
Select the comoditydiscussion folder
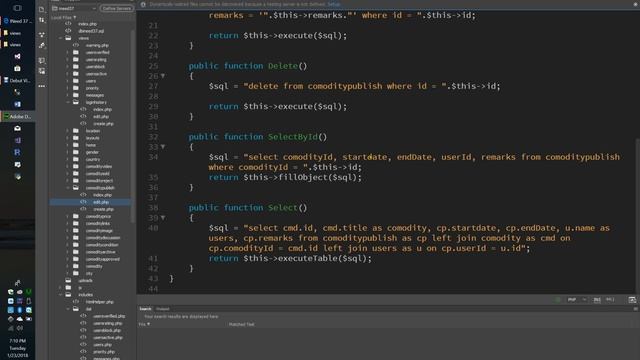102,238
